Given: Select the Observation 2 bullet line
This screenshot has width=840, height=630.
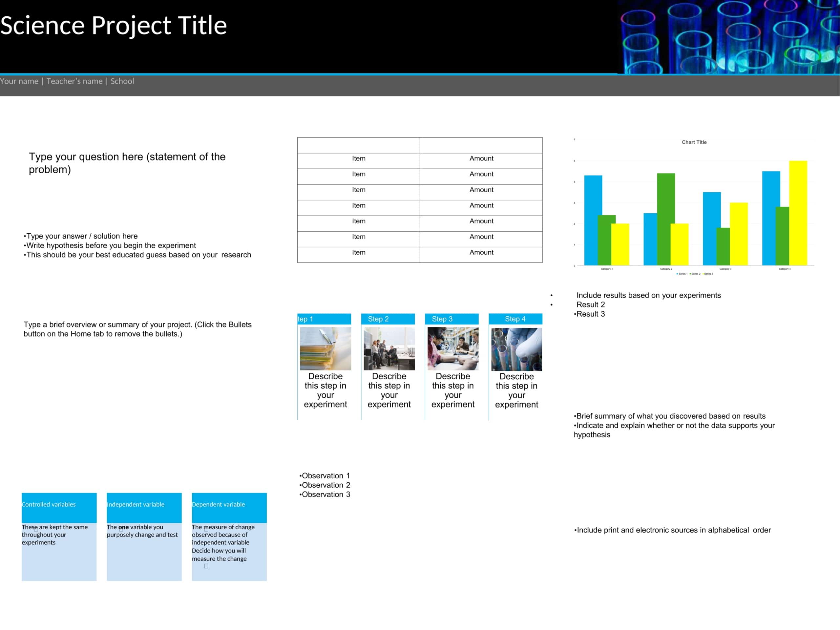Looking at the screenshot, I should point(325,485).
